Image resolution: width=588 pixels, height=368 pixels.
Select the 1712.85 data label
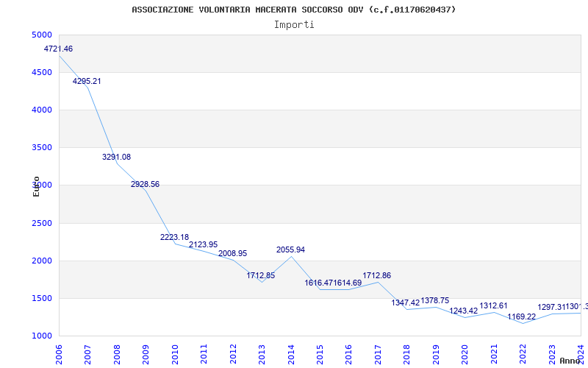261,275
